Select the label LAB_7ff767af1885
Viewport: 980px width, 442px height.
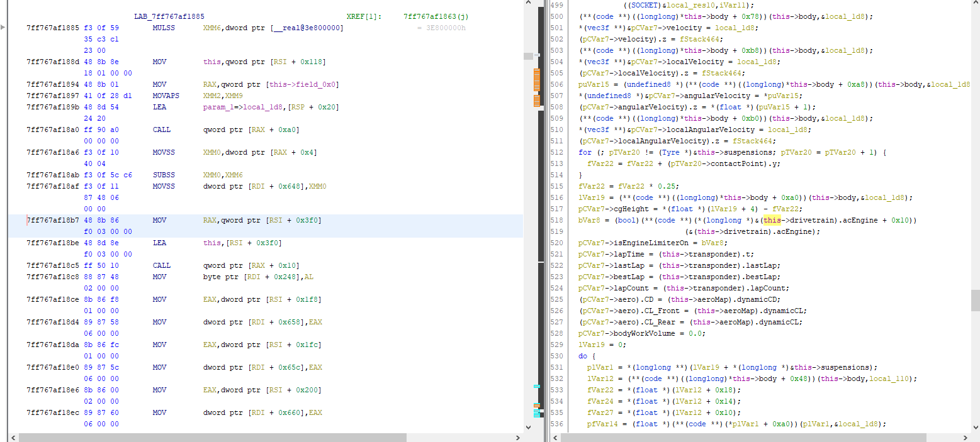(169, 16)
